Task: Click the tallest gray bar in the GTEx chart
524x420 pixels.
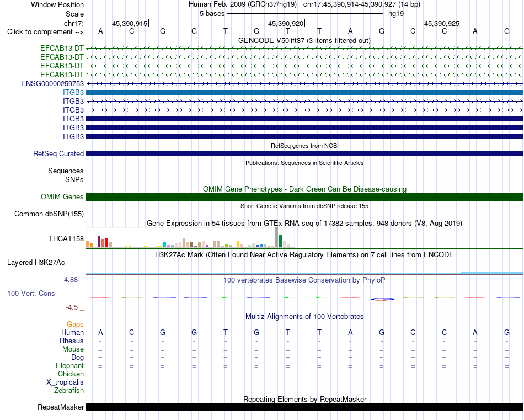Action: pos(277,237)
